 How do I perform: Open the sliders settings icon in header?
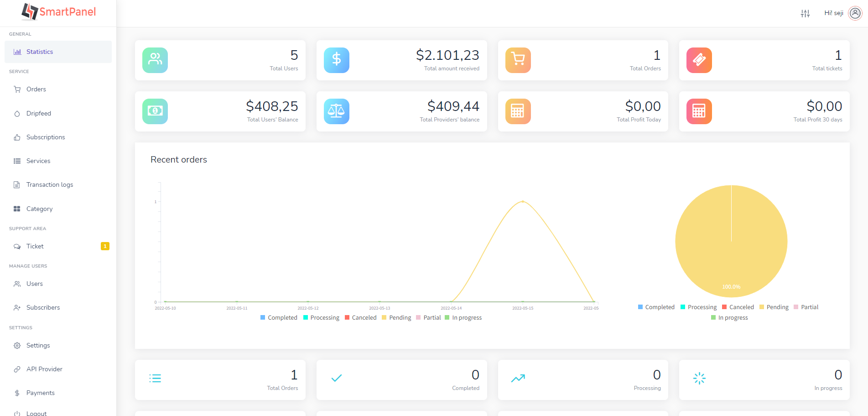click(x=805, y=14)
